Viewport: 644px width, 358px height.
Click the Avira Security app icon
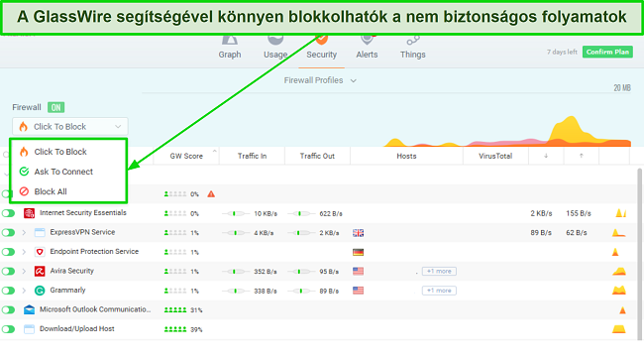click(40, 272)
